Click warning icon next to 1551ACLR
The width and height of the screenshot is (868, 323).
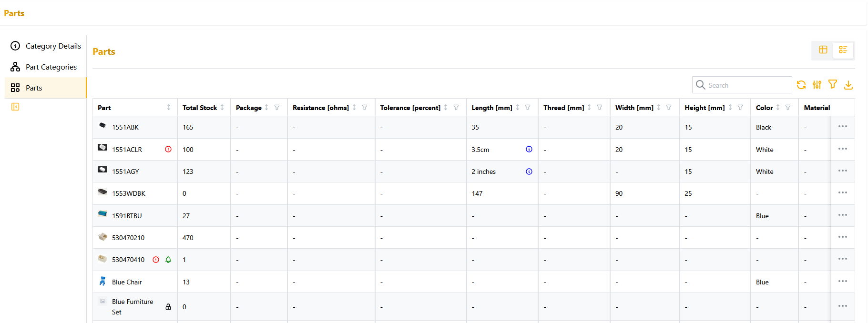point(168,149)
